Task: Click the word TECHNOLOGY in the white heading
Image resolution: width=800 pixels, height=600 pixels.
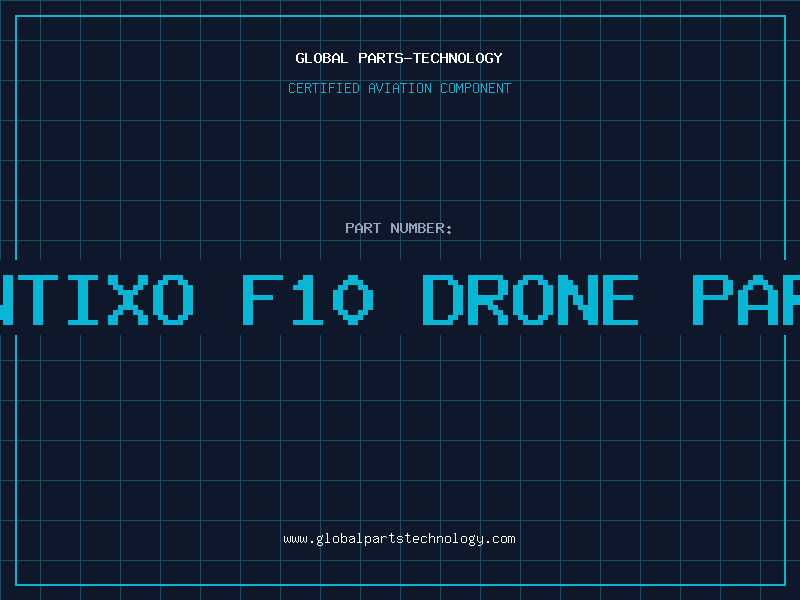Action: tap(458, 58)
